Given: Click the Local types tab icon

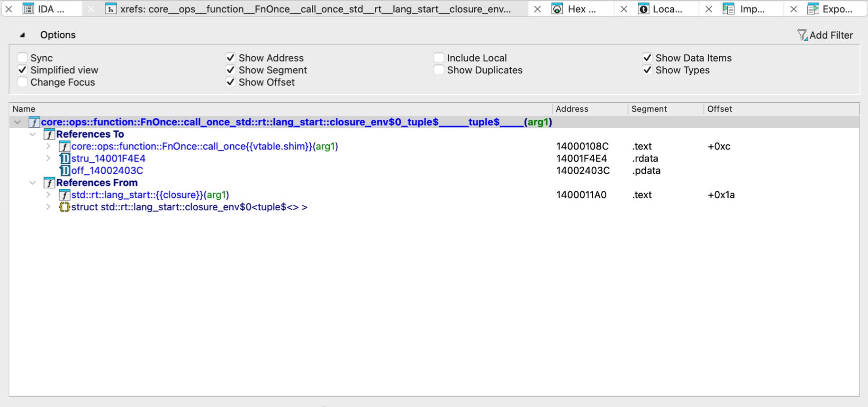Looking at the screenshot, I should 643,9.
